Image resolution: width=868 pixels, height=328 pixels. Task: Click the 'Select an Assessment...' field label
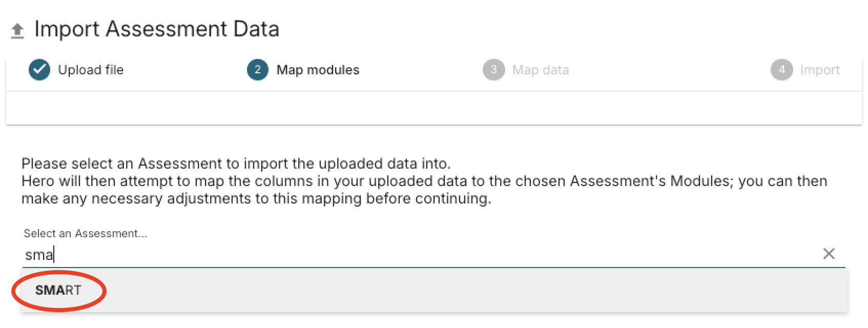pos(86,234)
